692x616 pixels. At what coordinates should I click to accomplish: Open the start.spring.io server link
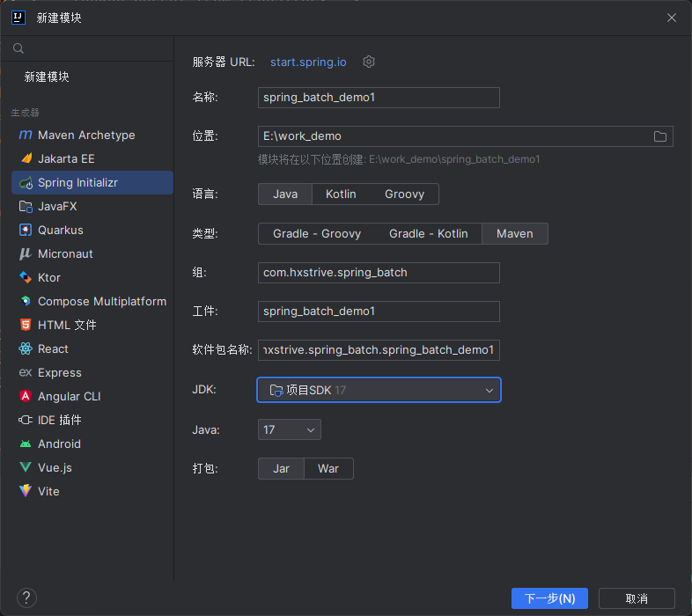308,62
